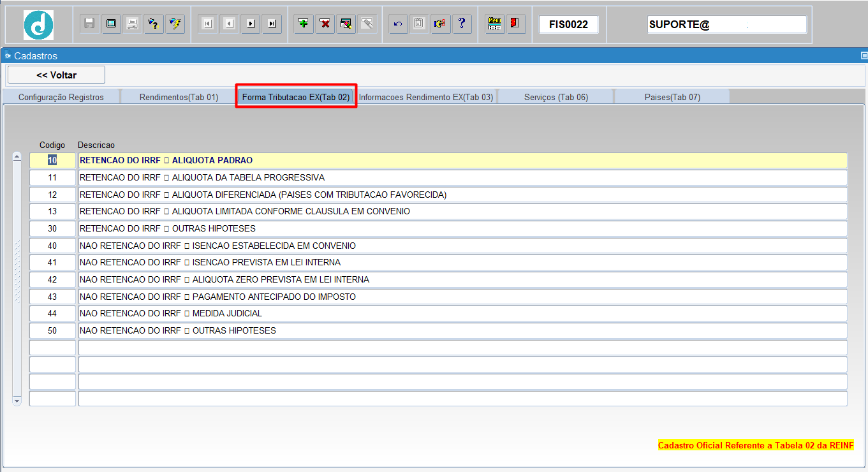Viewport: 868px width, 472px height.
Task: Select the Codigo 11 cell
Action: coord(52,177)
